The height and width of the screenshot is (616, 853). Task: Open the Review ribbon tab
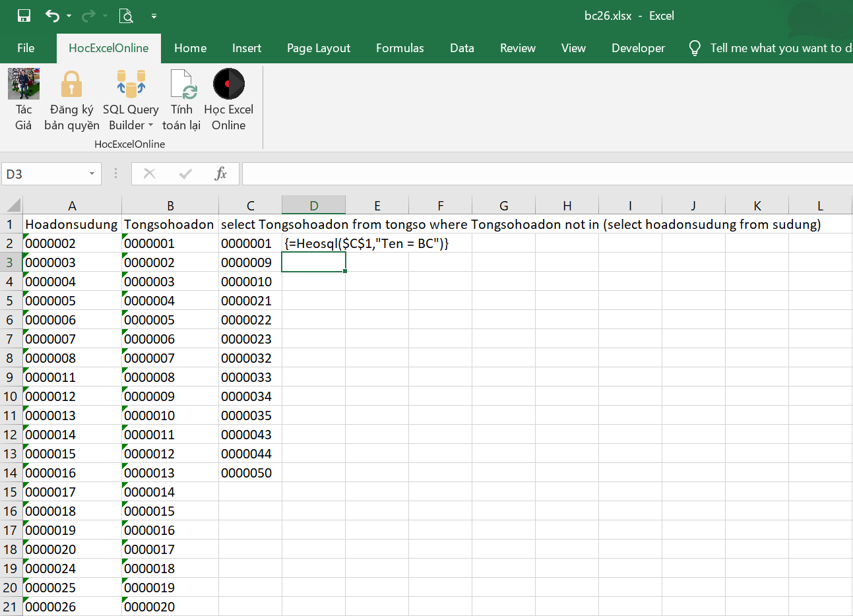pyautogui.click(x=518, y=48)
